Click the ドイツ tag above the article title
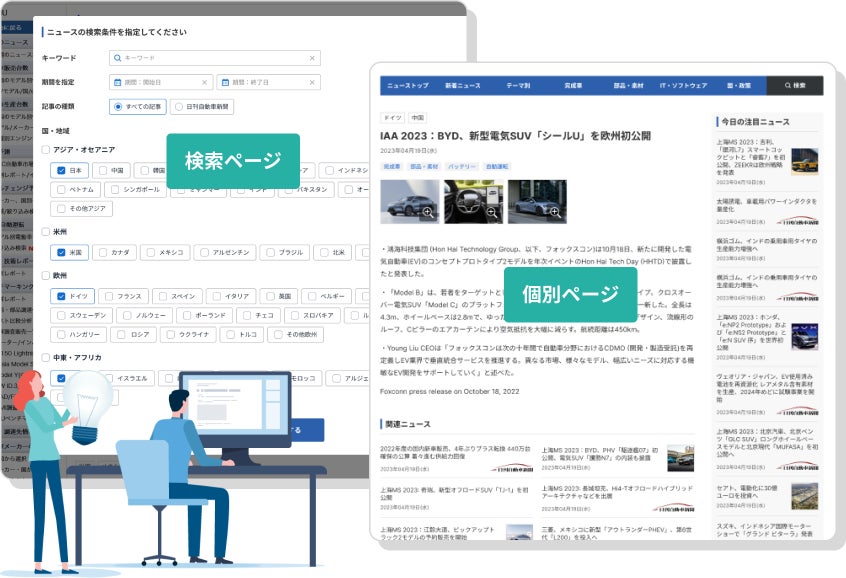 click(392, 117)
